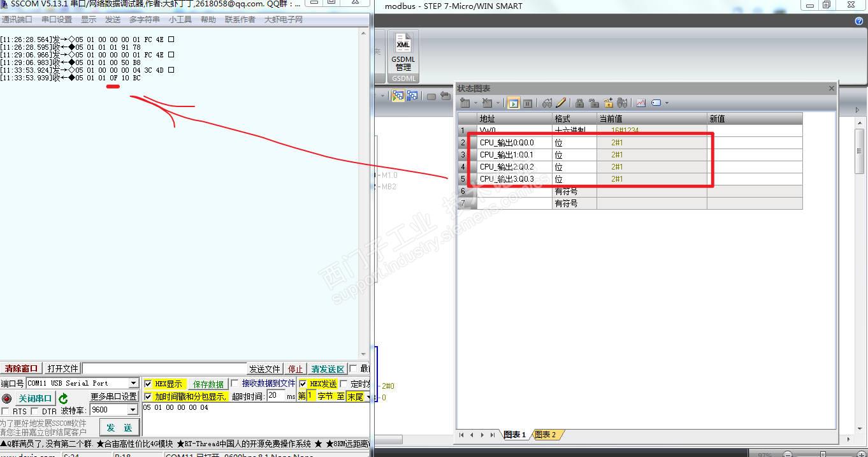The width and height of the screenshot is (868, 457).
Task: Close the 状态图表 panel
Action: click(x=831, y=89)
